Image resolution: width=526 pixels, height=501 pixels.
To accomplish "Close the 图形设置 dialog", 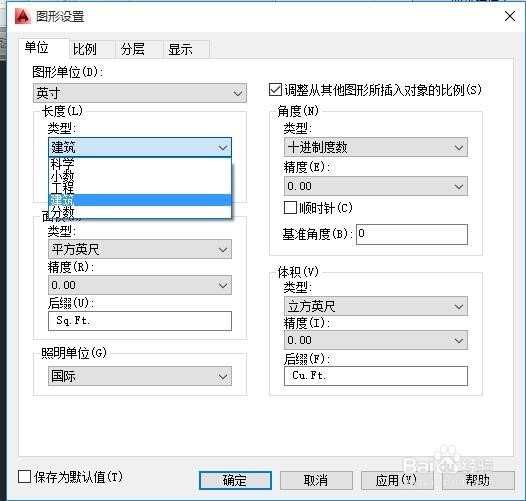I will click(510, 16).
